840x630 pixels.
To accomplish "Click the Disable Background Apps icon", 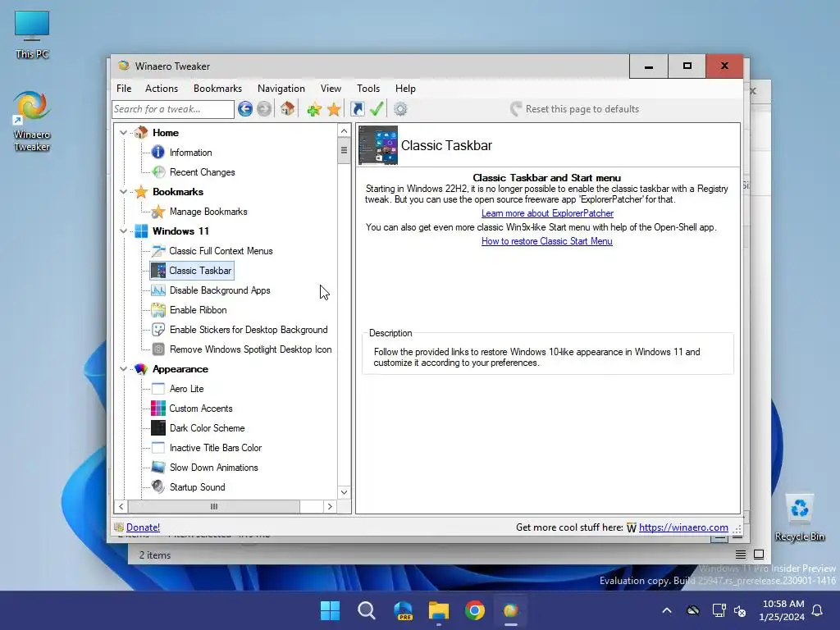I will click(x=158, y=290).
